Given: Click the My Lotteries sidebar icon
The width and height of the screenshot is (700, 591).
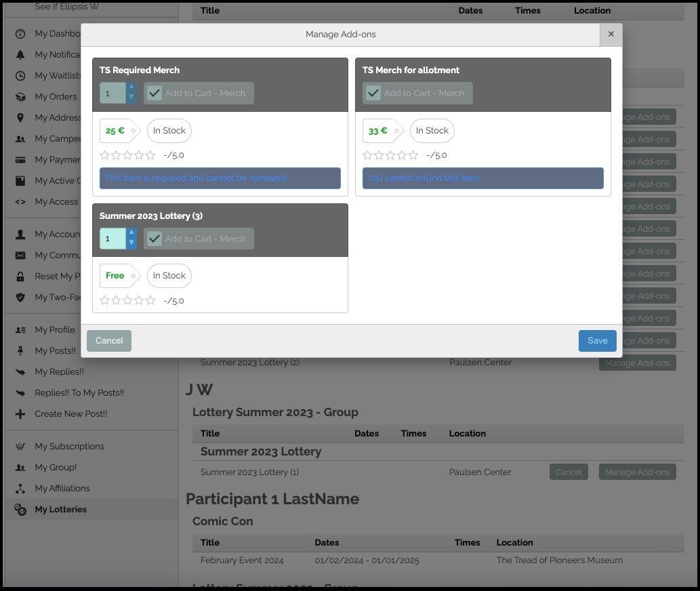Looking at the screenshot, I should click(20, 509).
